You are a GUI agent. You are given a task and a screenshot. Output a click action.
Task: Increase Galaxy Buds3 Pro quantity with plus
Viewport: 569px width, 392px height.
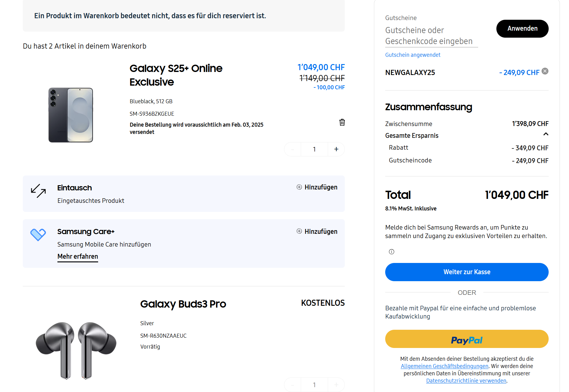(x=336, y=385)
